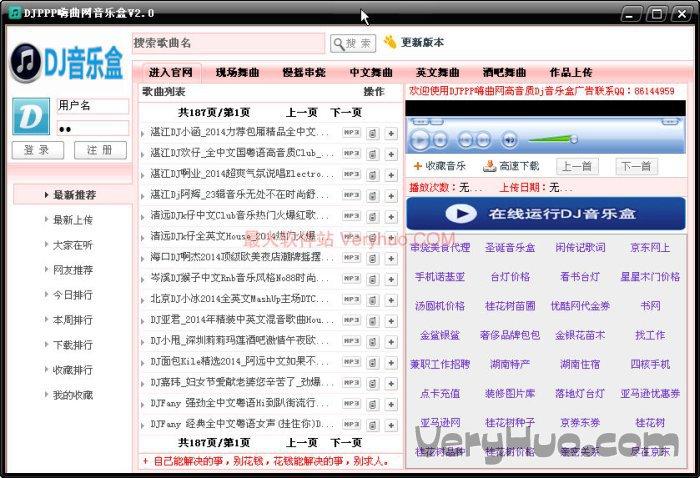Focus the 搜索歌曲名 search field
This screenshot has height=478, width=700.
[x=229, y=43]
